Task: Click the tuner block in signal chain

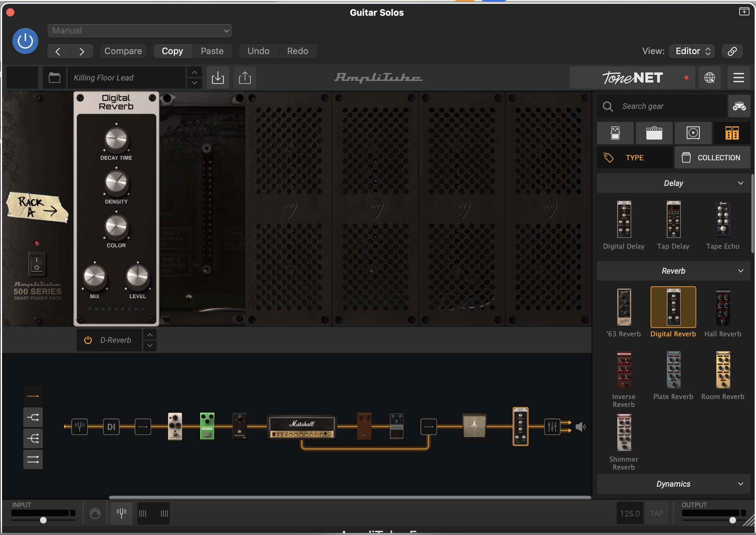Action: click(80, 427)
